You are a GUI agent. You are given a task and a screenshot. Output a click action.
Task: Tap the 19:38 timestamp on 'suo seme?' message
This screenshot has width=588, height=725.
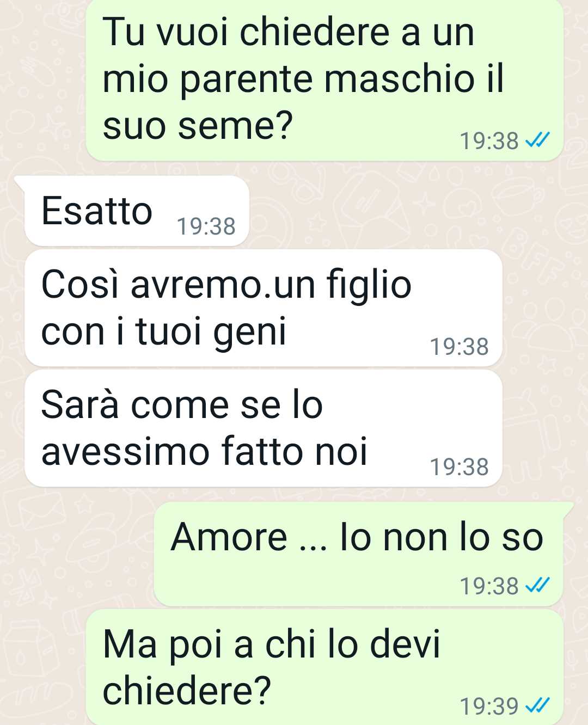coord(489,141)
